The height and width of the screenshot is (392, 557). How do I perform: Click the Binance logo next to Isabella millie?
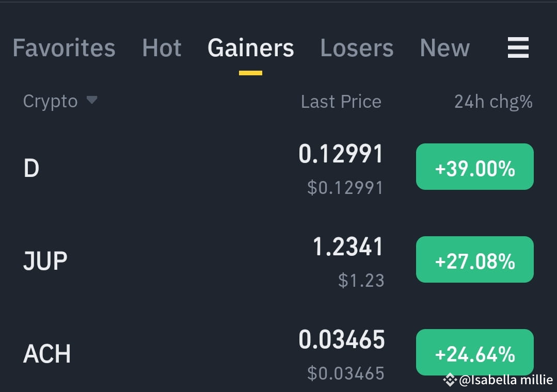449,380
